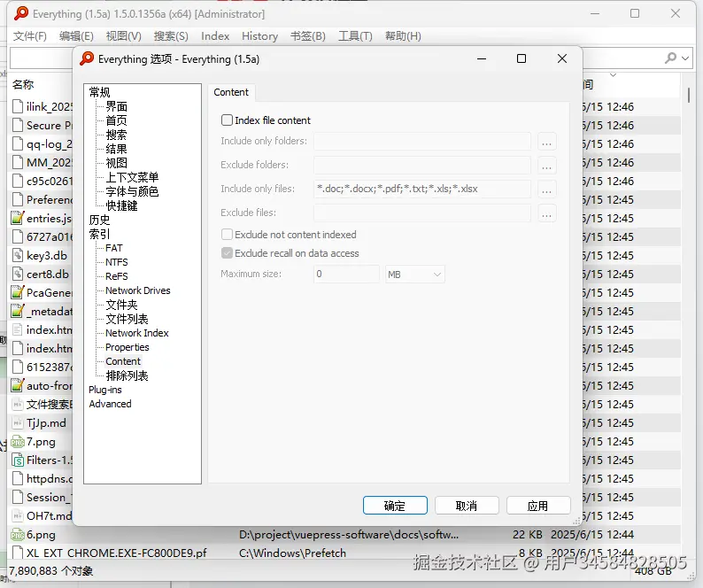Click the file icon of key3.db
This screenshot has height=588, width=703.
[x=18, y=256]
